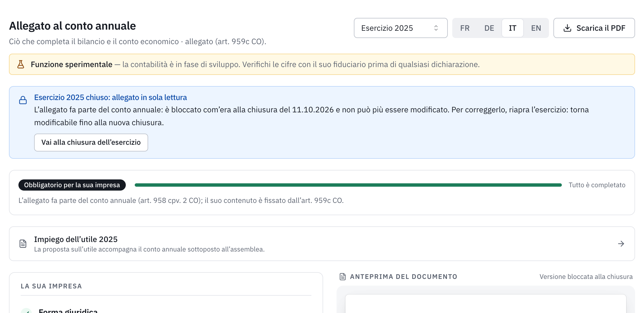This screenshot has height=313, width=644.
Task: Click the Versione bloccata alla chiusura label
Action: tap(586, 277)
